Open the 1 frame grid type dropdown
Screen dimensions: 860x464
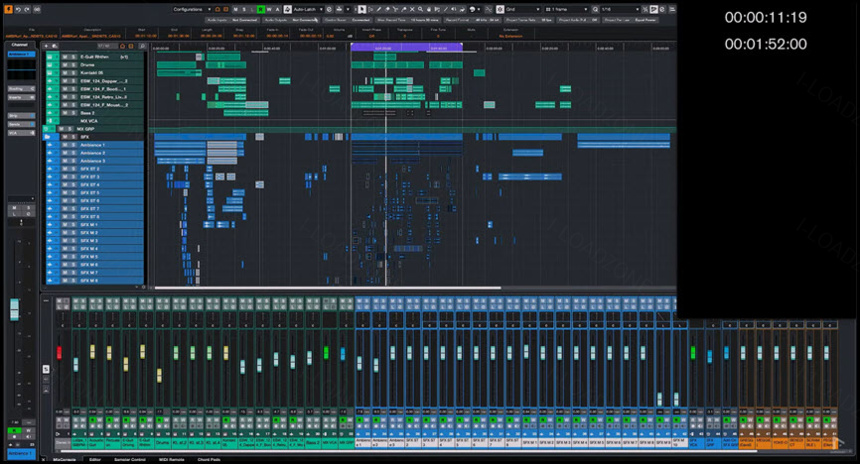pos(566,9)
